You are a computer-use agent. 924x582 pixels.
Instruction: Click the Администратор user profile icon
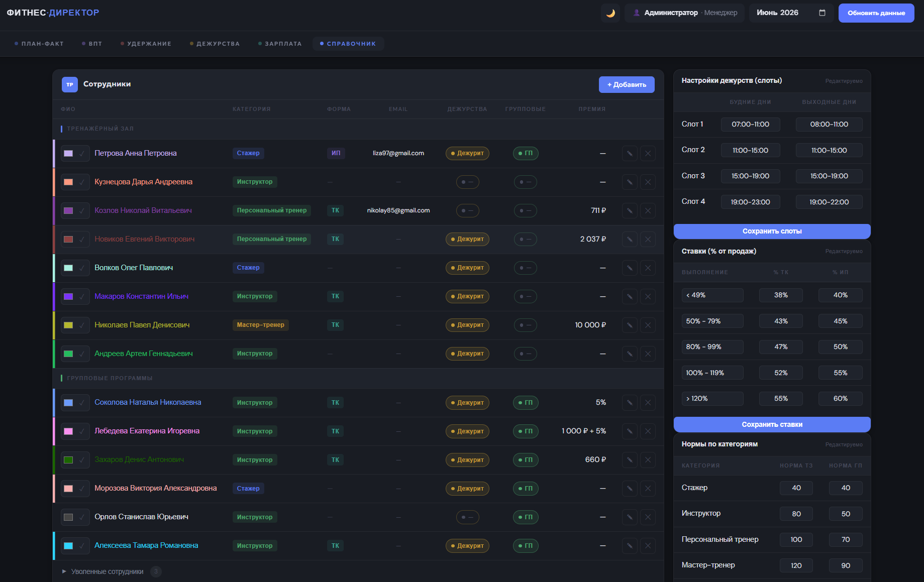click(x=637, y=13)
